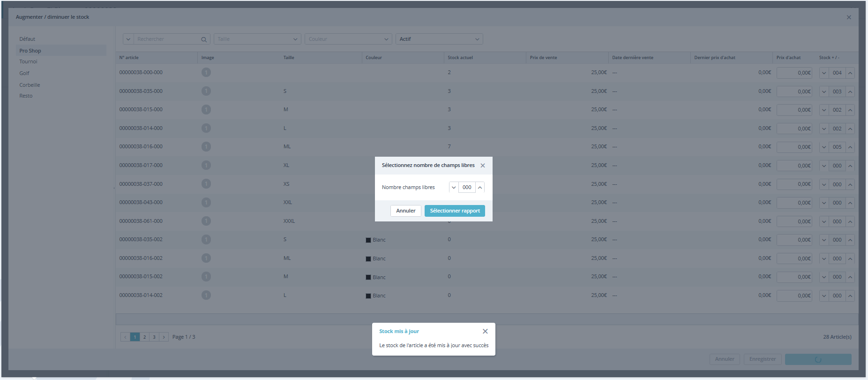Screen dimensions: 868x380
Task: Decrease stock for article 00000038-015-000
Action: pyautogui.click(x=824, y=110)
